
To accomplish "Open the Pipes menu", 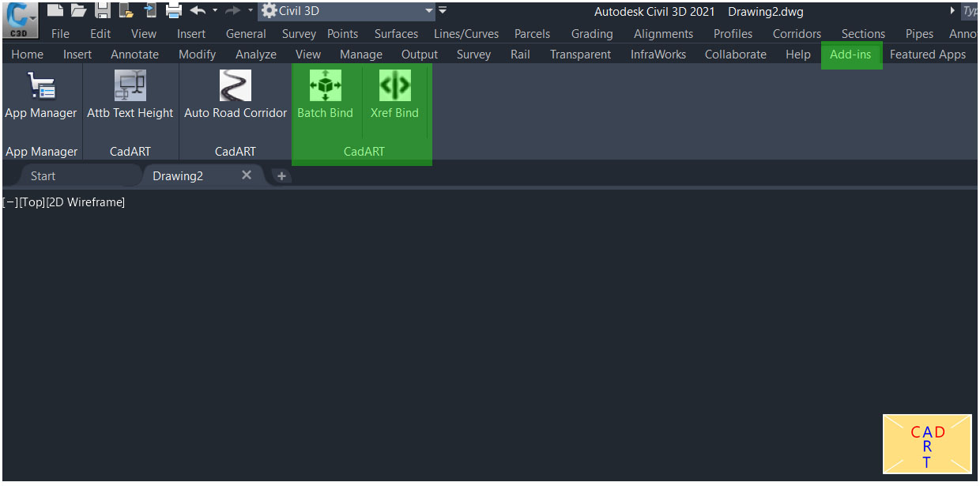I will (x=919, y=34).
